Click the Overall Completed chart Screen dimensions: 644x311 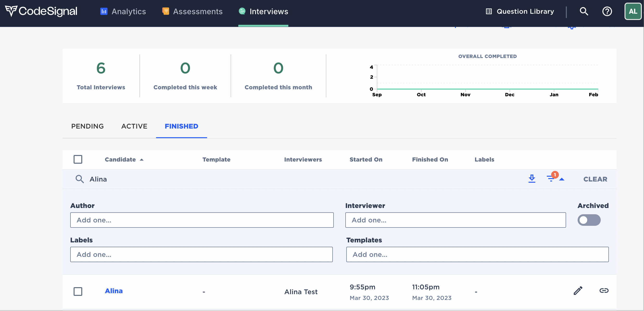point(484,76)
